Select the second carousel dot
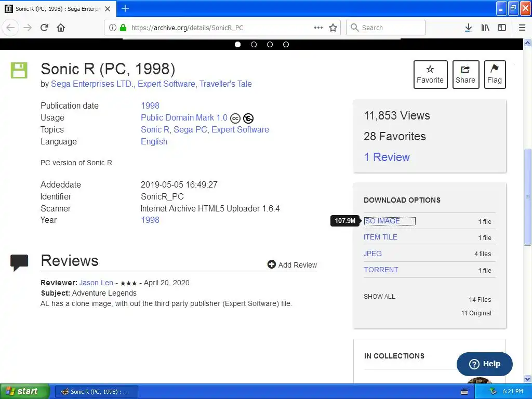The image size is (532, 399). [254, 45]
